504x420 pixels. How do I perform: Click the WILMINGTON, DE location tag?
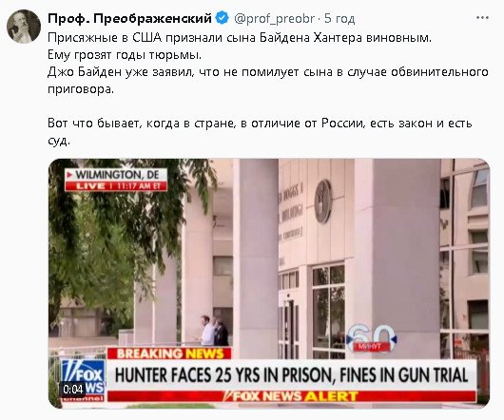coord(116,175)
